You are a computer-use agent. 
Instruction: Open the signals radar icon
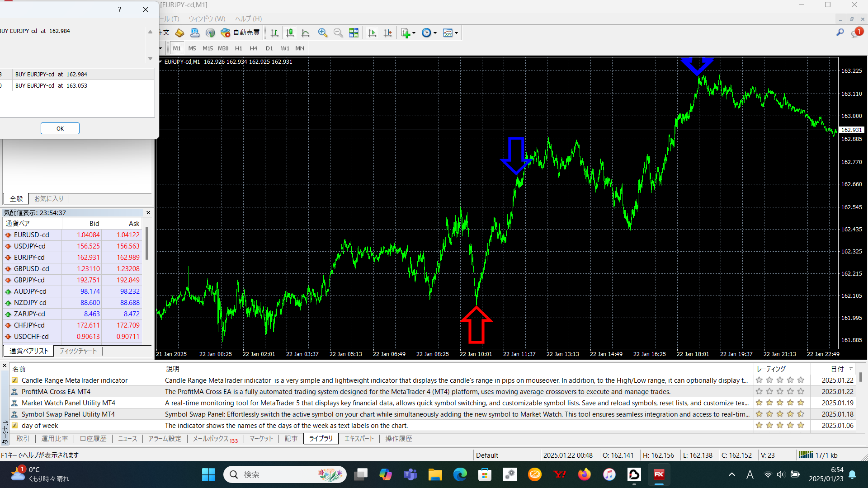[210, 33]
